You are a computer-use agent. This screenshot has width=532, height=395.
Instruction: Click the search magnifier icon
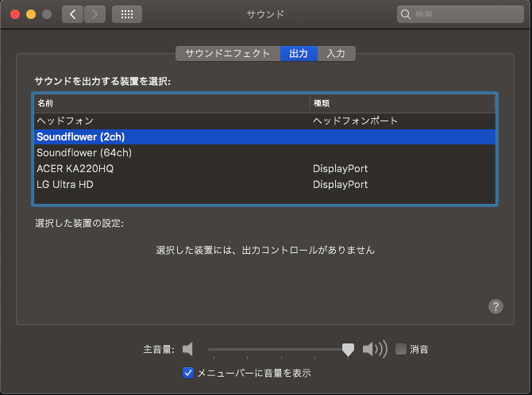(x=407, y=14)
